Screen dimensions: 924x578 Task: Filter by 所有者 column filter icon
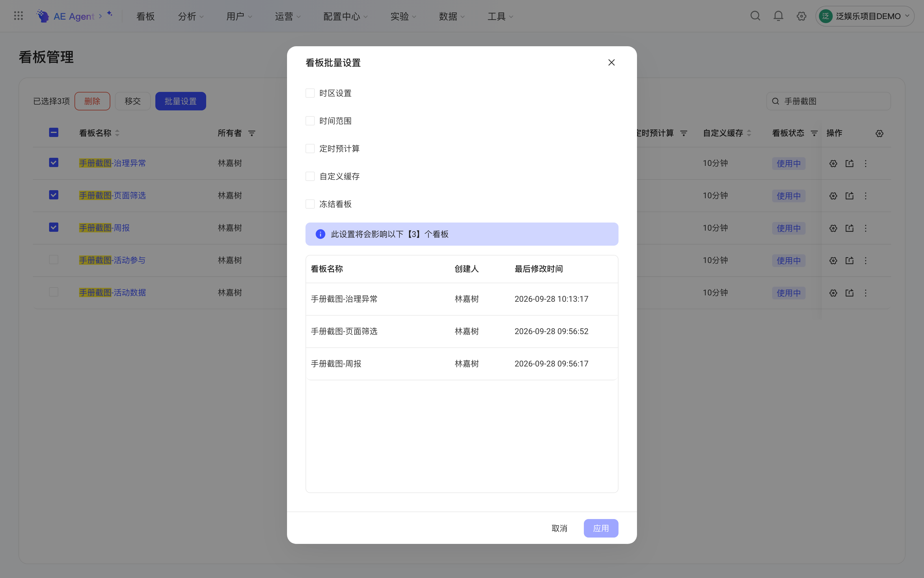(252, 134)
